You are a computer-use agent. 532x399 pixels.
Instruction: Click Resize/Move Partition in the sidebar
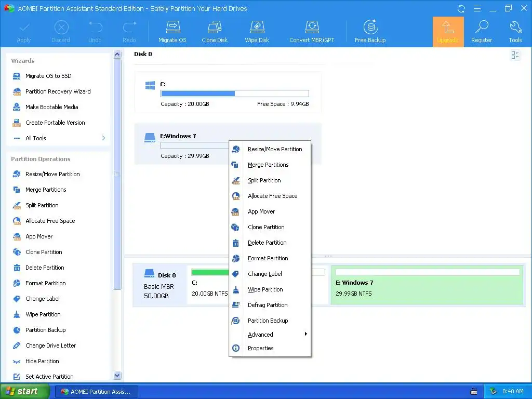point(52,174)
